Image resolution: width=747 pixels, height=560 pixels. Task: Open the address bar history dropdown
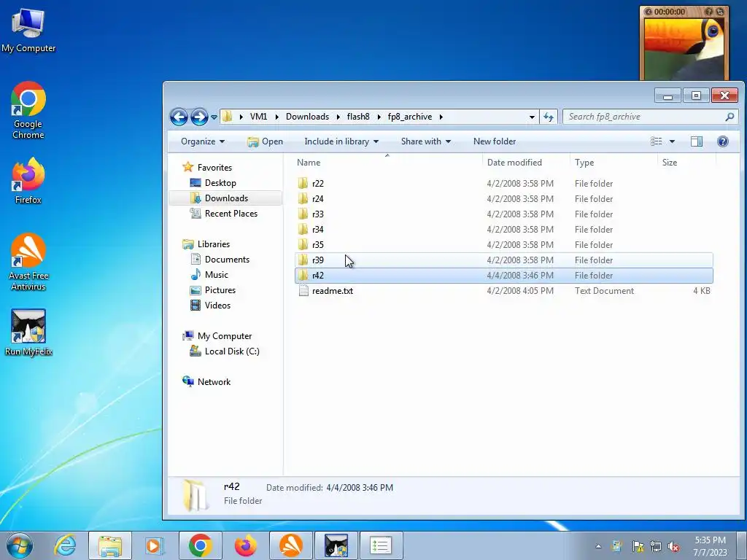point(532,117)
